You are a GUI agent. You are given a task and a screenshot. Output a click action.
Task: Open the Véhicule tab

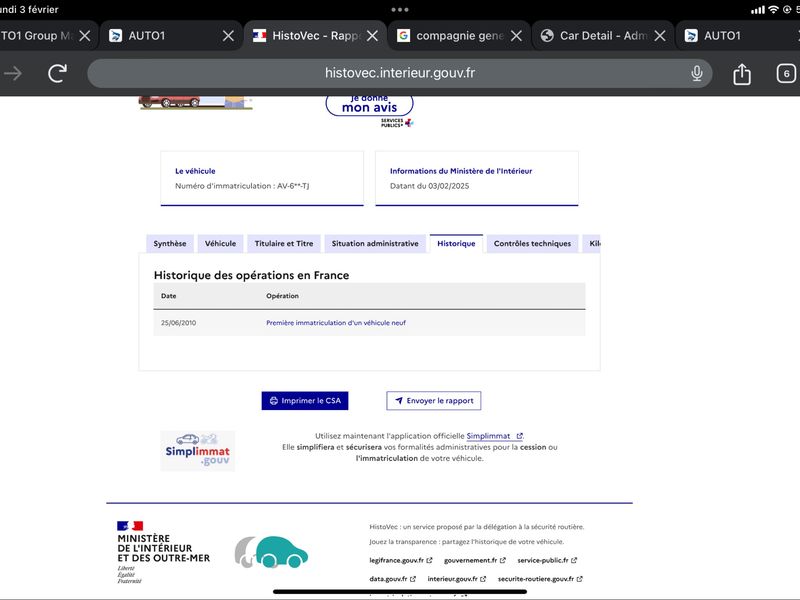[220, 243]
